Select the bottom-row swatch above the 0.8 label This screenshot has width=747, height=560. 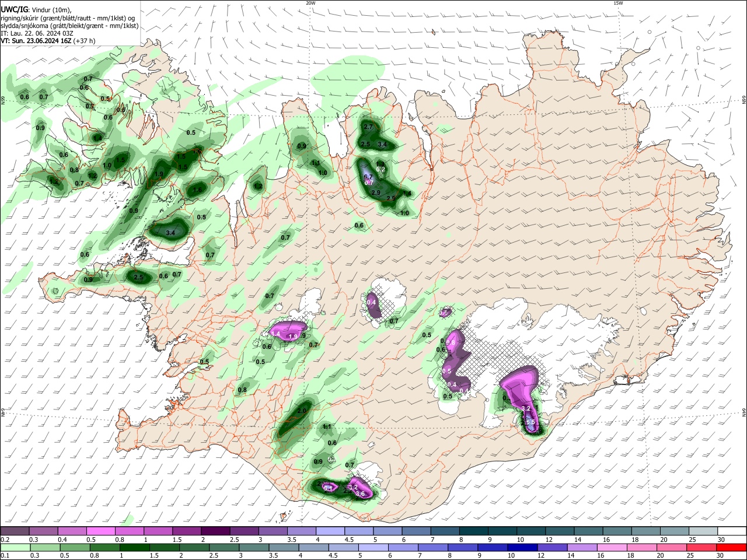(x=104, y=548)
